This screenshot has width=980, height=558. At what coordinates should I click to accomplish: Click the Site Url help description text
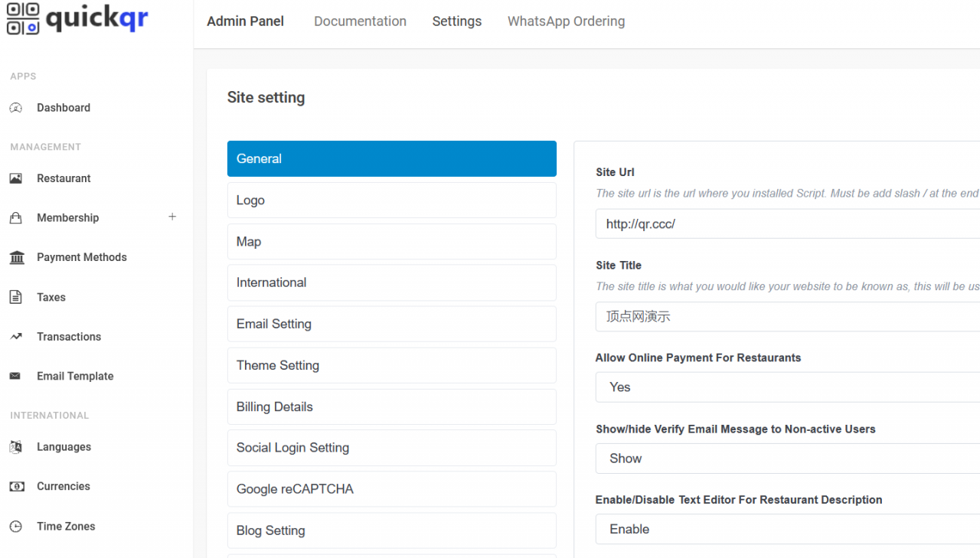click(x=788, y=194)
